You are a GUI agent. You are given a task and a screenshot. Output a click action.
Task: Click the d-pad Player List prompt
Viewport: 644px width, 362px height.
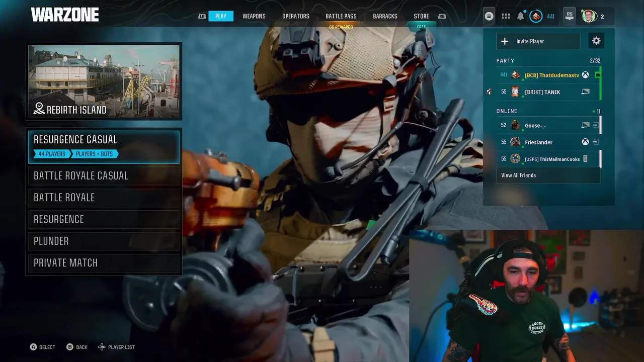click(x=116, y=347)
